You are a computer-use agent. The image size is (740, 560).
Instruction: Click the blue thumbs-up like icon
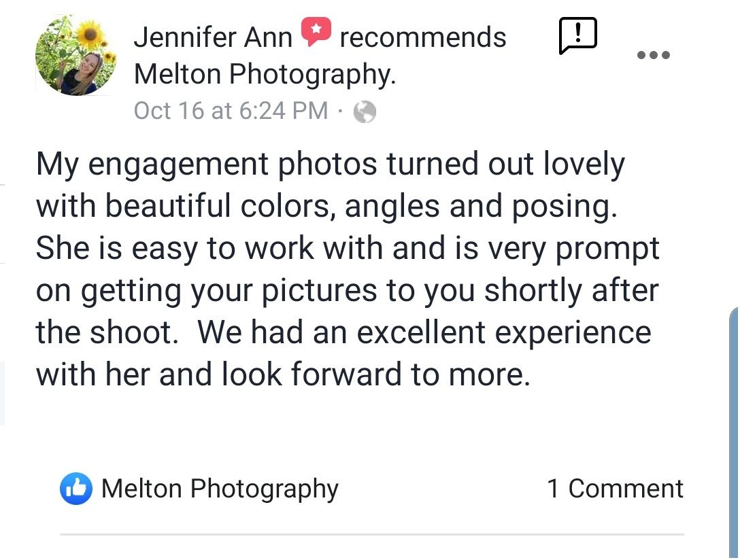[75, 489]
